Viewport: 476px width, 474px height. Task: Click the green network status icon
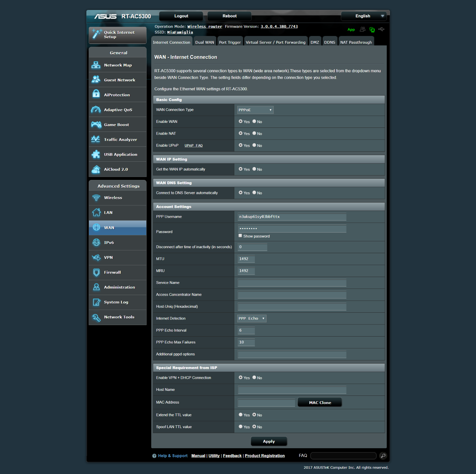(372, 30)
